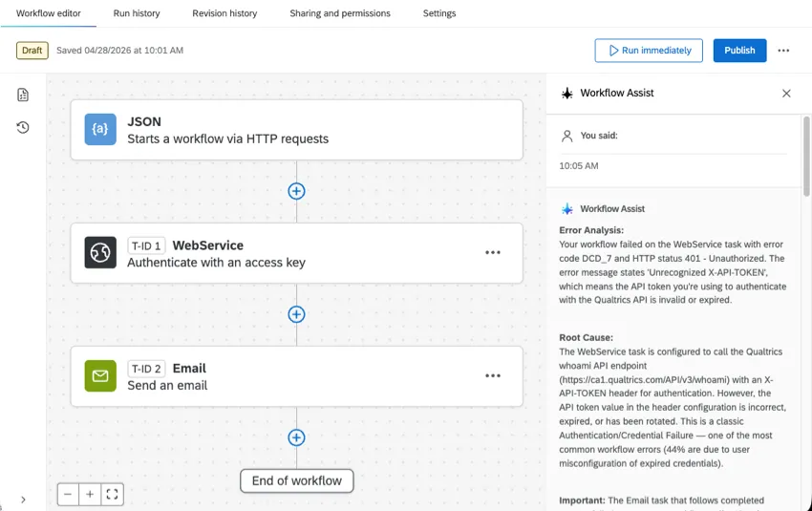Open the workflow notes document icon
Screen dimensions: 812x511
pyautogui.click(x=23, y=95)
